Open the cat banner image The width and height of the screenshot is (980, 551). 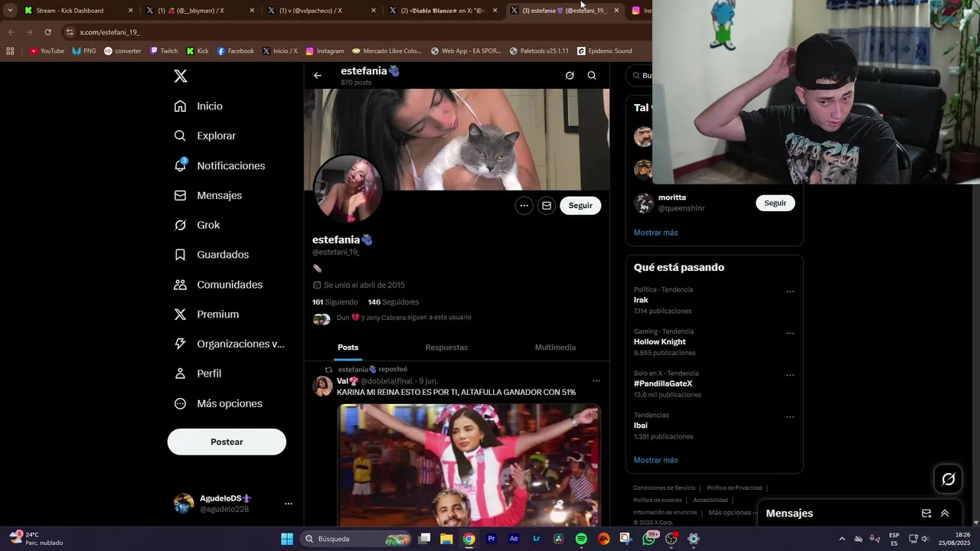pyautogui.click(x=457, y=139)
